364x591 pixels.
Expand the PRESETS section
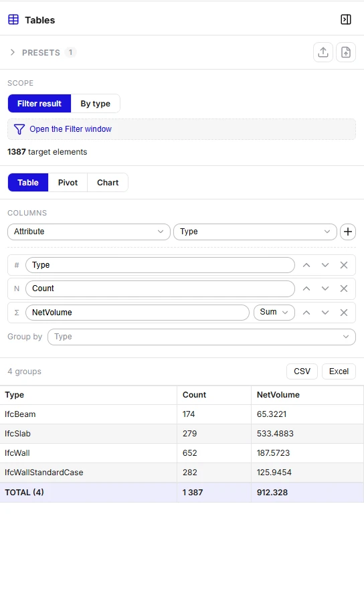(13, 52)
